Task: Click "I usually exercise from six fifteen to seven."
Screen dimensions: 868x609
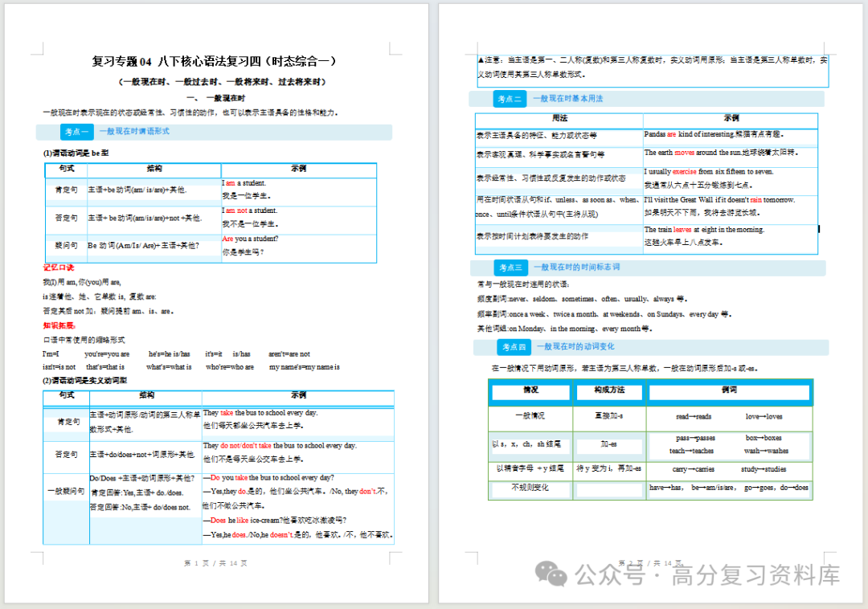Action: click(709, 171)
